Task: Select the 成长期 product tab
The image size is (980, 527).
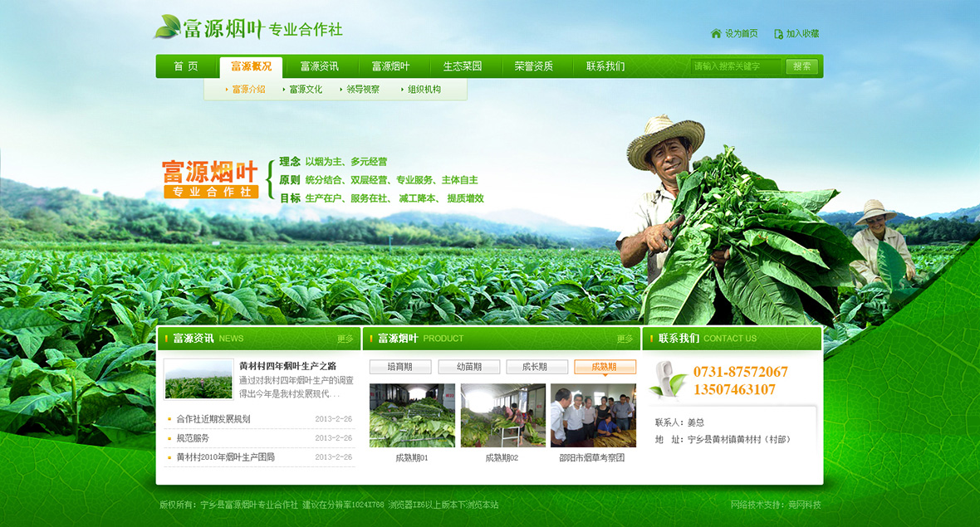Action: click(537, 367)
